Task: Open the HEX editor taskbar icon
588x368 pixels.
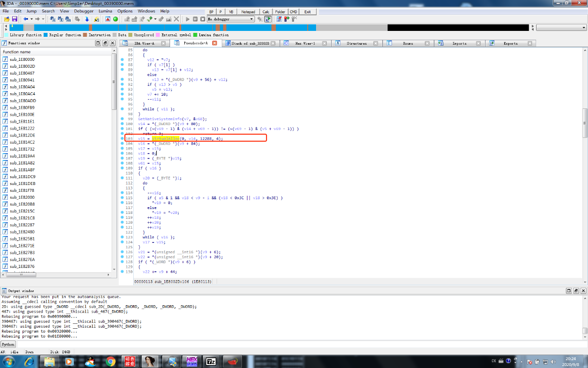Action: (192, 361)
